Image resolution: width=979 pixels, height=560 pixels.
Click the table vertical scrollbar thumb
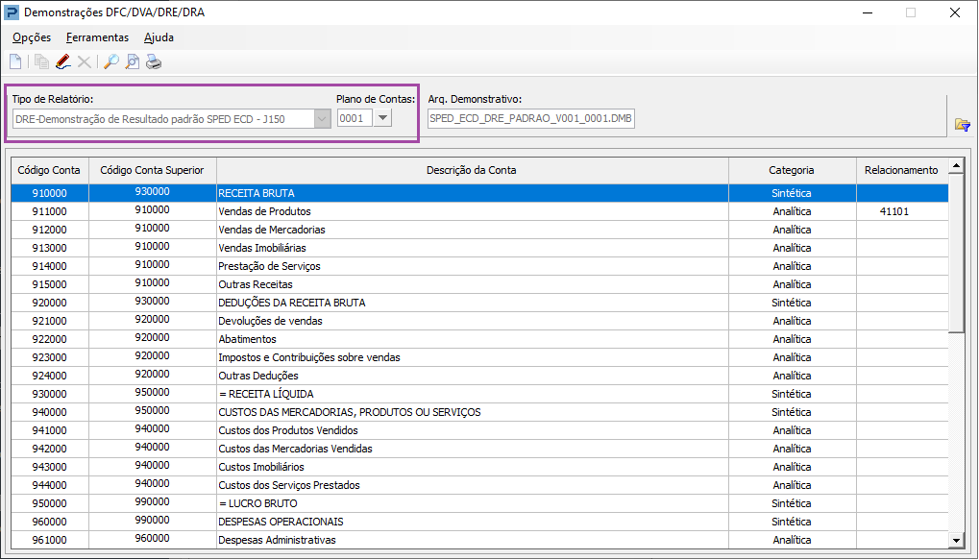pyautogui.click(x=957, y=254)
